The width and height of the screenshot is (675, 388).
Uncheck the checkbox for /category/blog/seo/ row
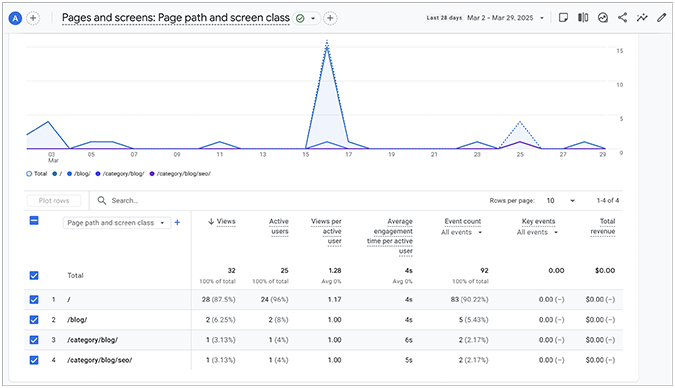(x=34, y=360)
